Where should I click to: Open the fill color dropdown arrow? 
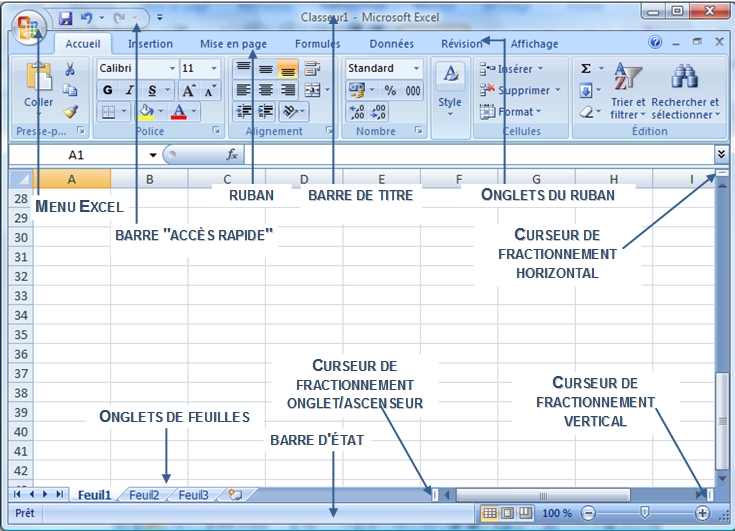pyautogui.click(x=161, y=112)
